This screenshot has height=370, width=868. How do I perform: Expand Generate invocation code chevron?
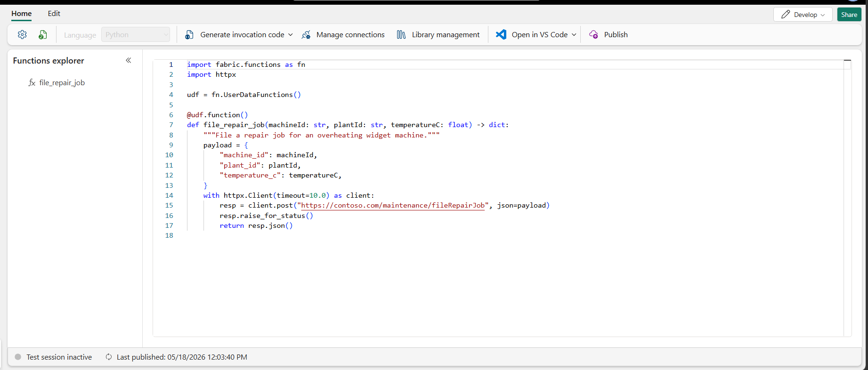[291, 34]
